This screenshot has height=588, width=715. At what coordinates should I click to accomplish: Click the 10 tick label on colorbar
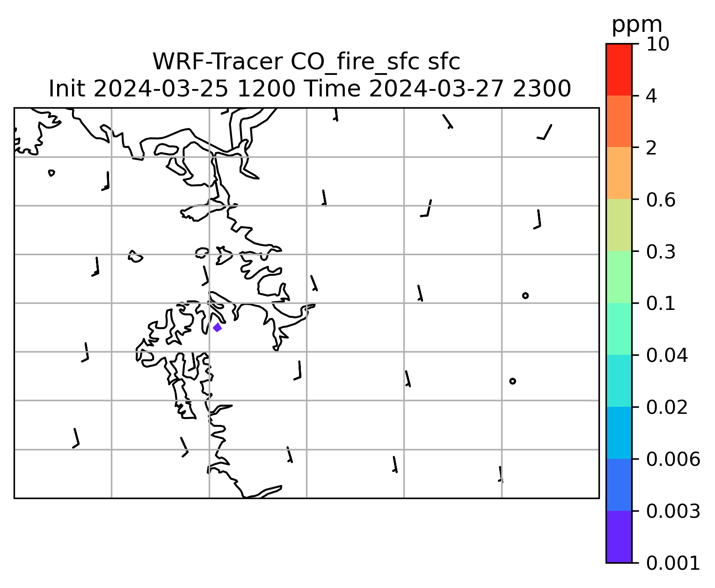[x=657, y=44]
